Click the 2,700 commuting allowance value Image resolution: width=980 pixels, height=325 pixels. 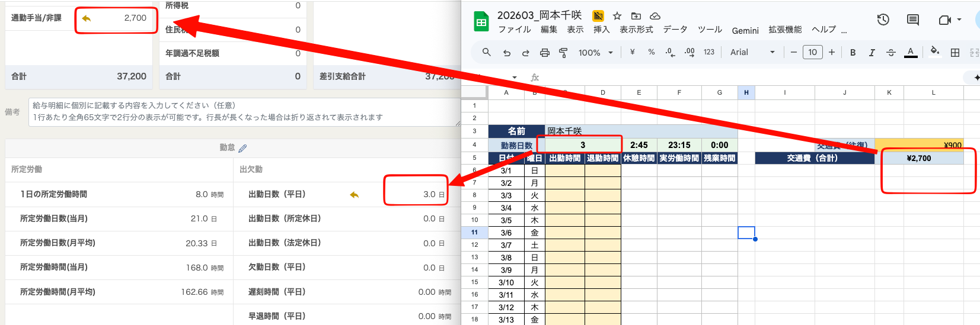pos(135,18)
